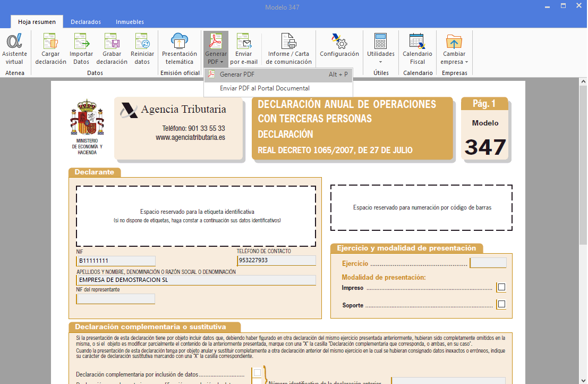
Task: Click the Cargar declaración icon
Action: (50, 48)
